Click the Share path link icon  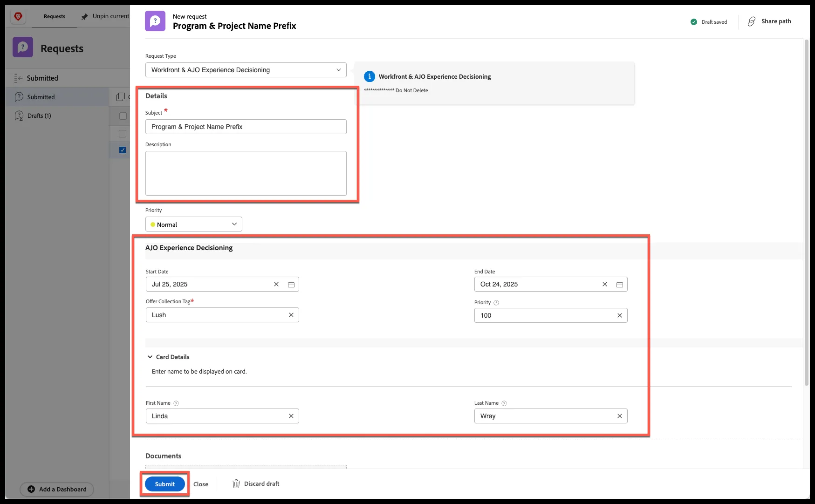752,21
